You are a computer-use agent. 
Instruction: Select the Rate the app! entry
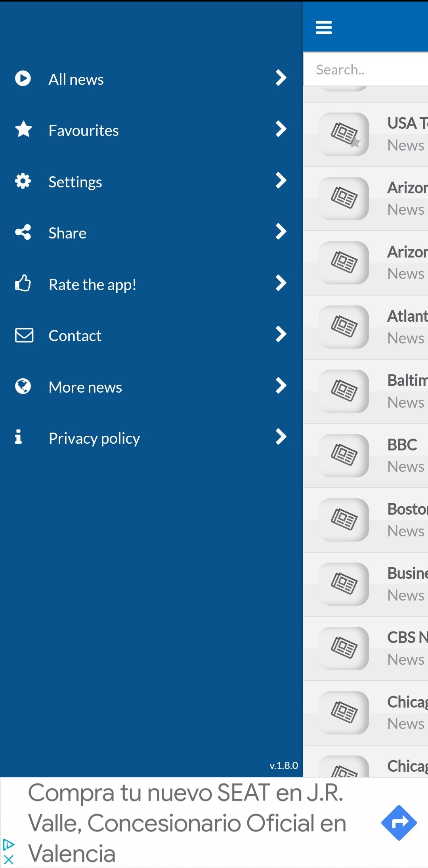point(92,284)
